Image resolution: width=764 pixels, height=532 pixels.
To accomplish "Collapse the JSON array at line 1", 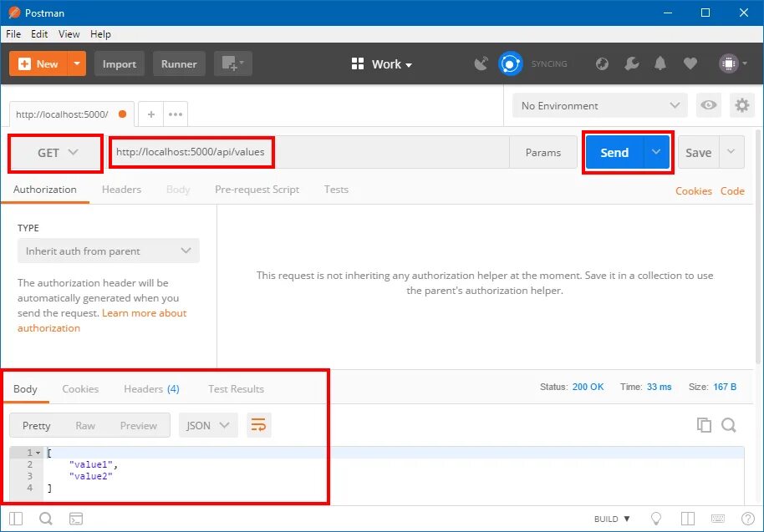I will pyautogui.click(x=38, y=453).
